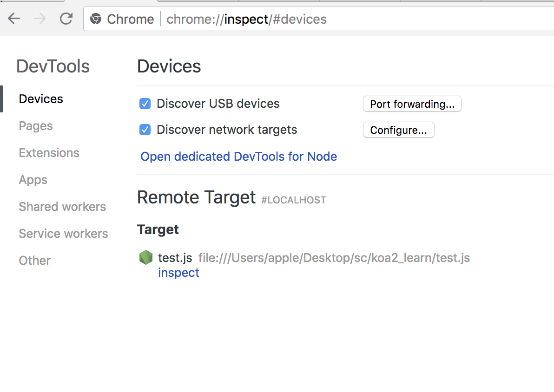Click the green Node.js hexagon icon
Image resolution: width=554 pixels, height=392 pixels.
tap(145, 257)
